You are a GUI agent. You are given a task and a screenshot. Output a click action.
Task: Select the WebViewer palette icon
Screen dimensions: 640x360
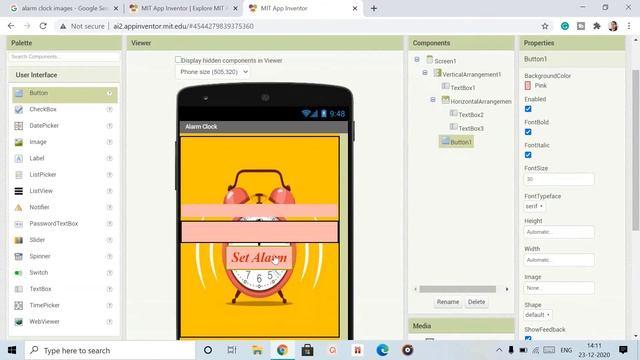[19, 322]
